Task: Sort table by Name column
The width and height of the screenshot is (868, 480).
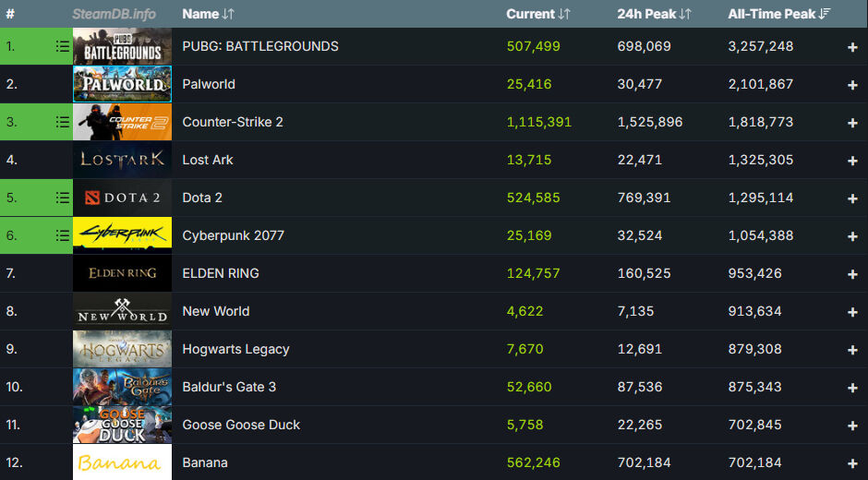Action: click(208, 14)
